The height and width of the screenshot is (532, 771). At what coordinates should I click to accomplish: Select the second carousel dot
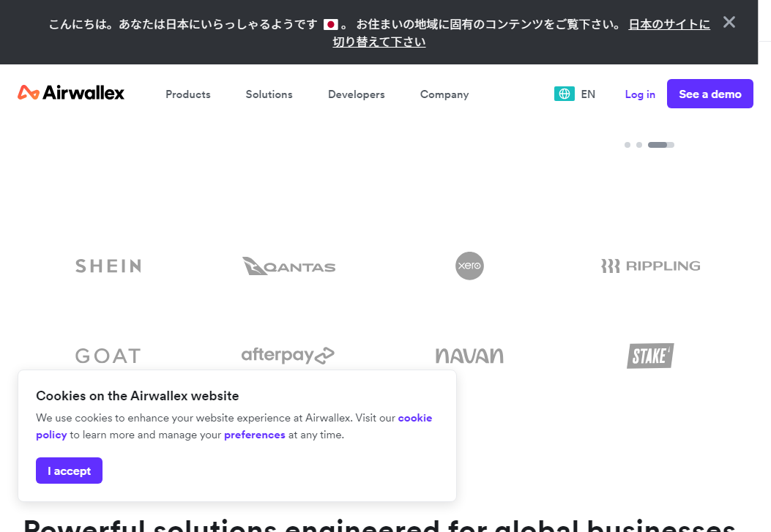pyautogui.click(x=638, y=145)
